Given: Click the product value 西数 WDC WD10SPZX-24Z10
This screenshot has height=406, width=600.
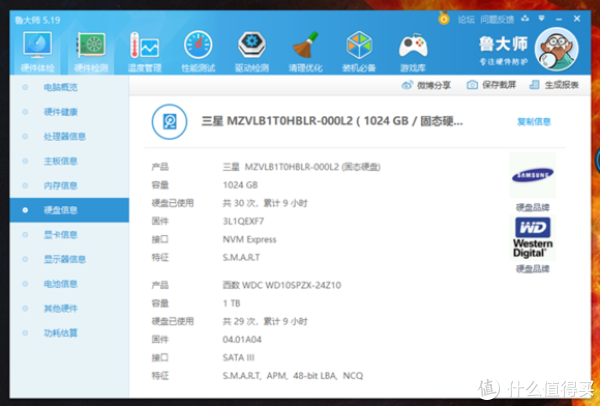Looking at the screenshot, I should click(x=282, y=285).
